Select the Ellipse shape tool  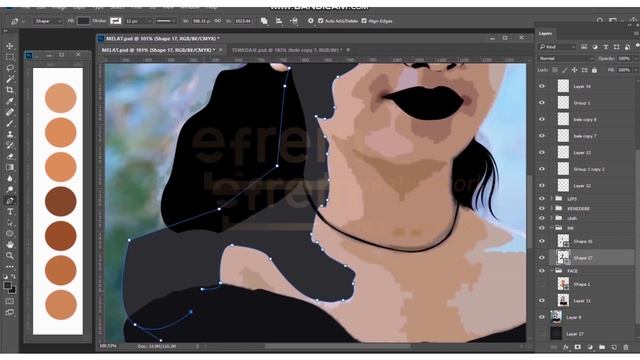point(10,234)
